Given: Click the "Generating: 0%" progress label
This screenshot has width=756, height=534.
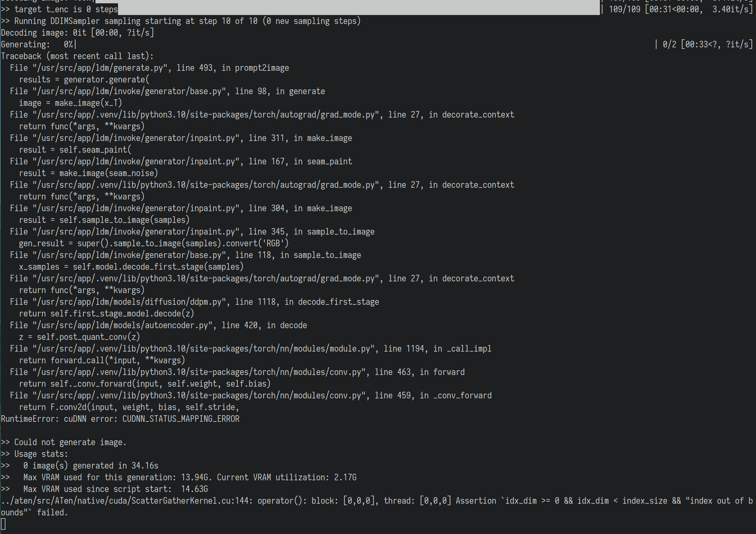Looking at the screenshot, I should point(38,44).
